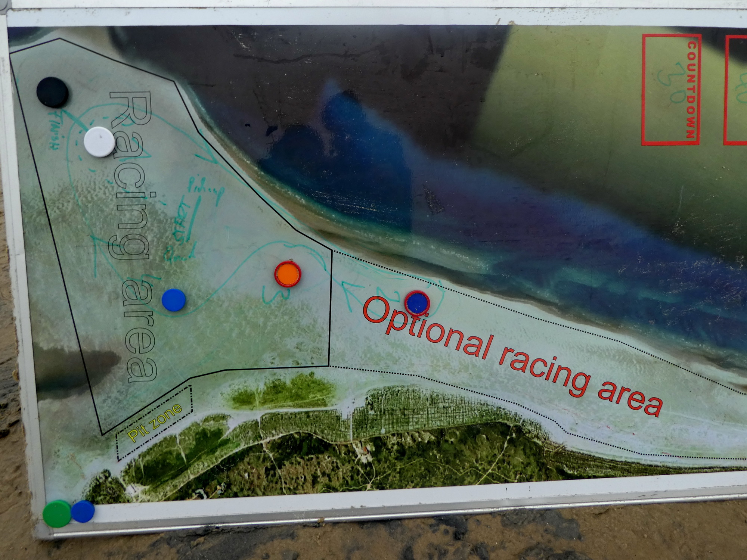
Task: Select the dark blue red-ringed magnet
Action: (417, 302)
